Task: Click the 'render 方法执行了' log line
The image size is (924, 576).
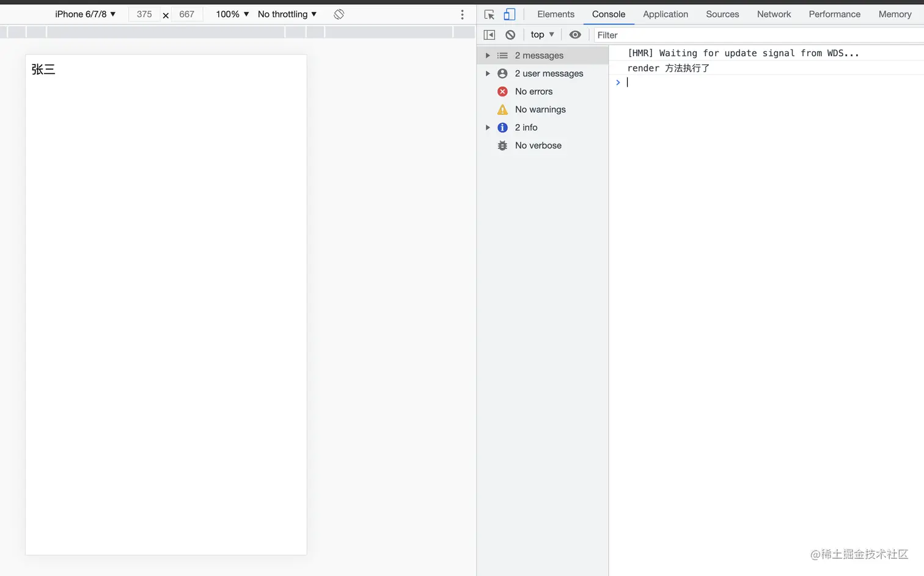Action: coord(766,68)
